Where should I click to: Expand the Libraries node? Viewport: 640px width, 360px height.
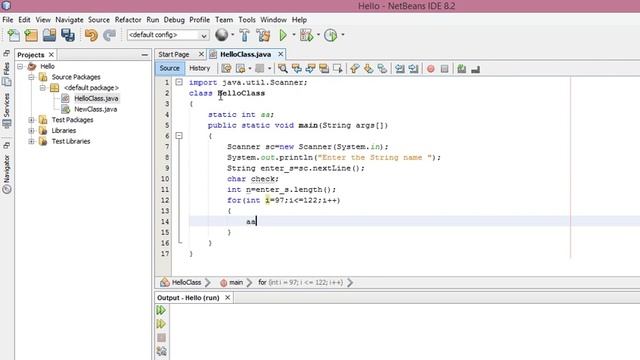31,131
